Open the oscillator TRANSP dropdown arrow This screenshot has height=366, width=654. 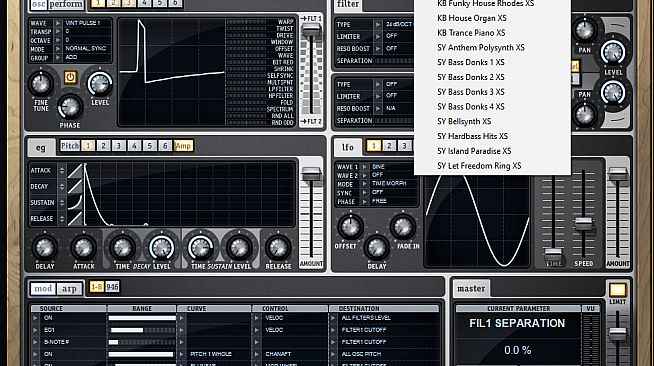pos(58,32)
